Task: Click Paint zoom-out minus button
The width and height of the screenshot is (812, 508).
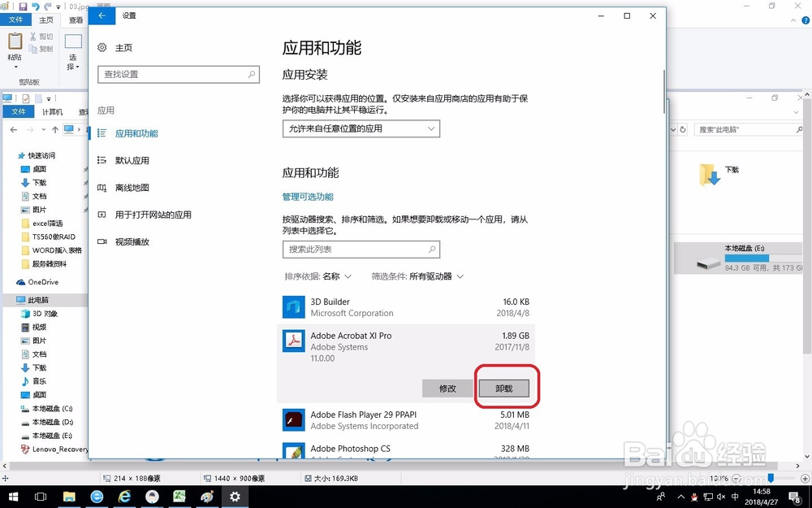Action: [x=736, y=478]
